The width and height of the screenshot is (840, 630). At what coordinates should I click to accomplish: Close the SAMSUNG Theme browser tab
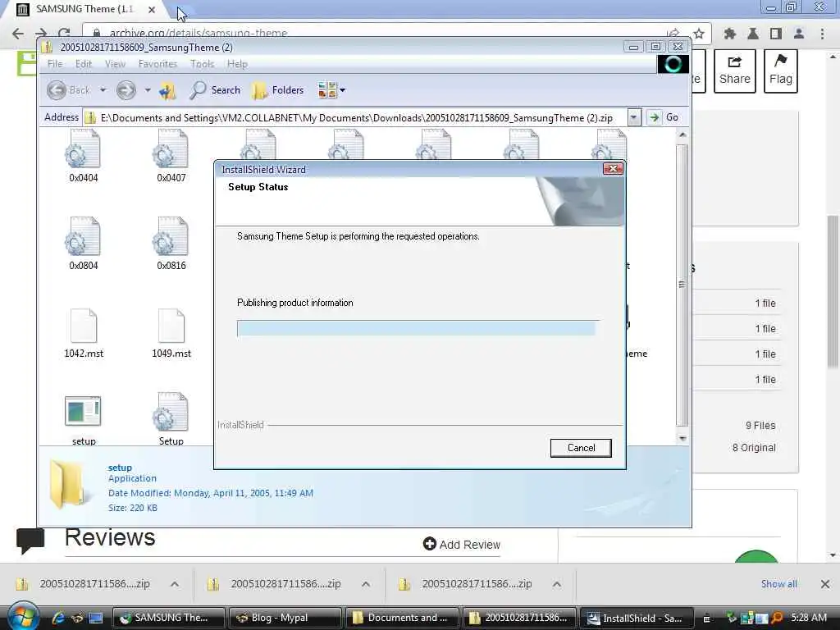tap(152, 10)
